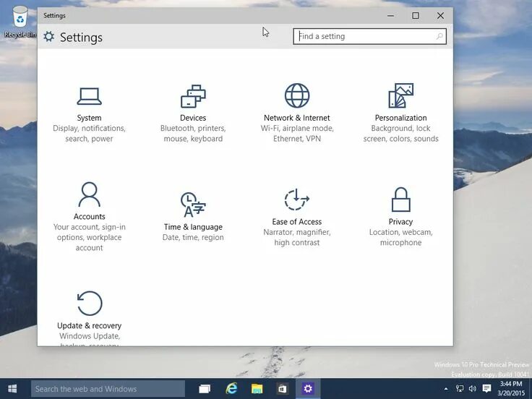Click the Ease of Access label
Image resolution: width=532 pixels, height=399 pixels.
(297, 222)
